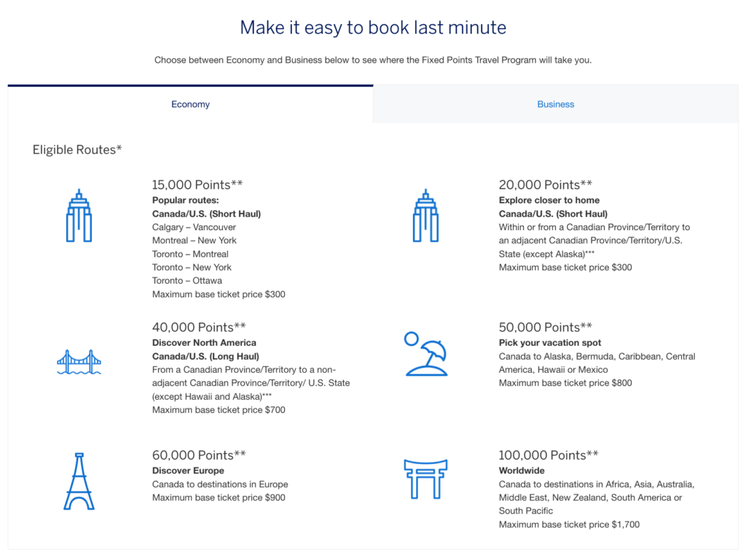746x560 pixels.
Task: Click skyscraper icon beside 20,000 Points
Action: click(x=425, y=216)
